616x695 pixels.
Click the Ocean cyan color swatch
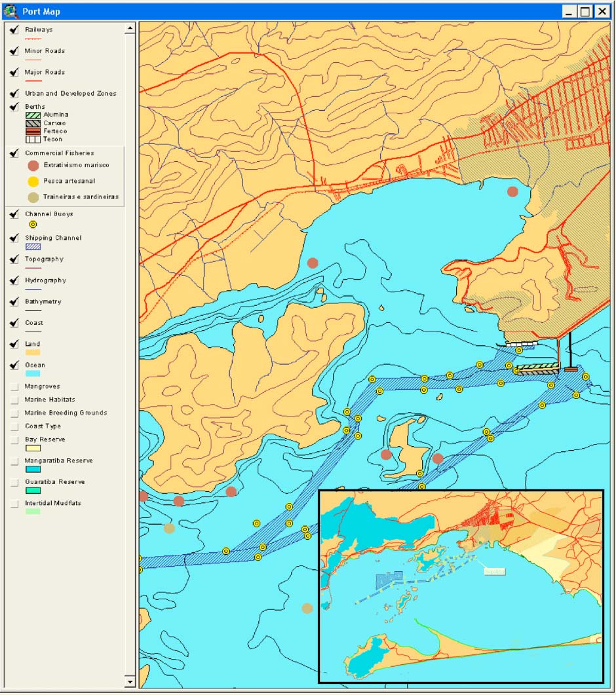(x=33, y=374)
